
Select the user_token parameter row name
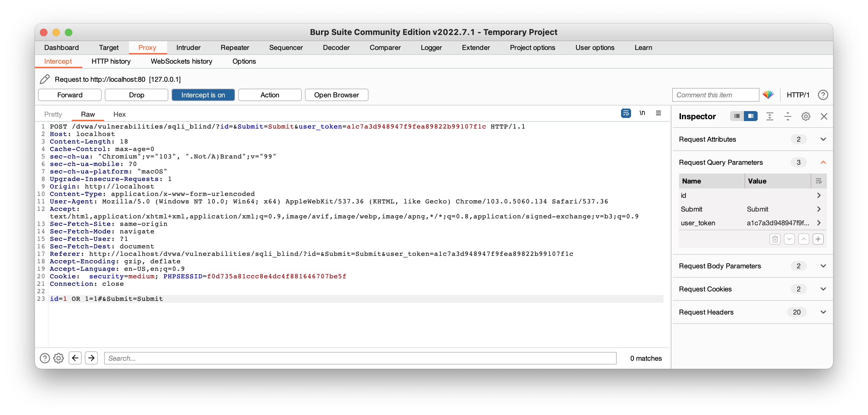pyautogui.click(x=698, y=223)
